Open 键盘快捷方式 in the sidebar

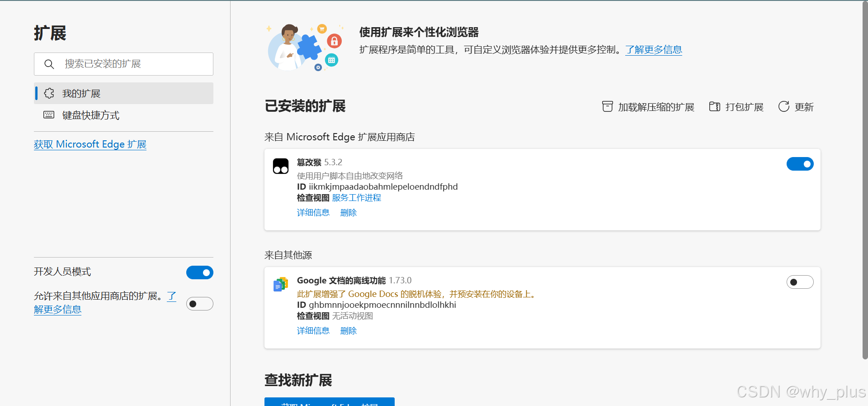(x=123, y=115)
